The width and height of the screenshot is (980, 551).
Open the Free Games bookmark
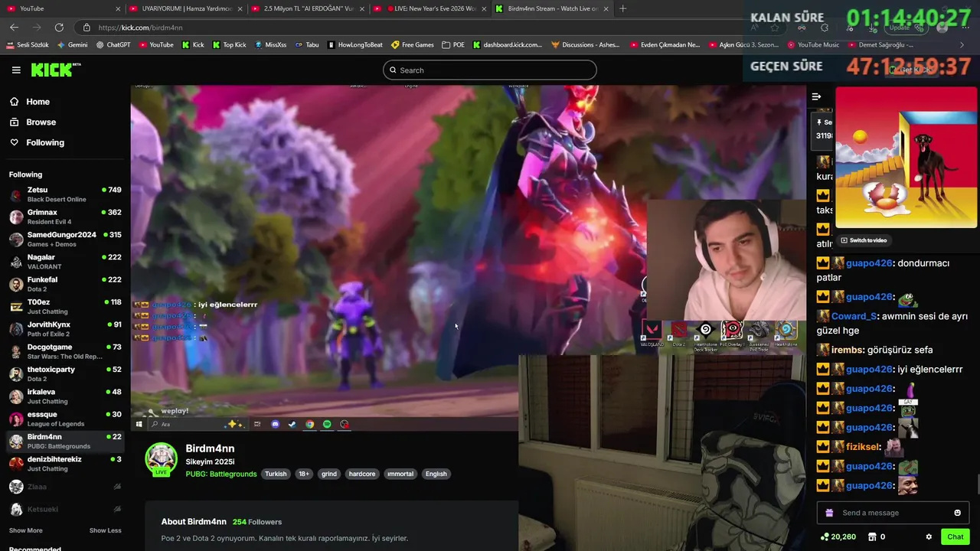(x=413, y=45)
